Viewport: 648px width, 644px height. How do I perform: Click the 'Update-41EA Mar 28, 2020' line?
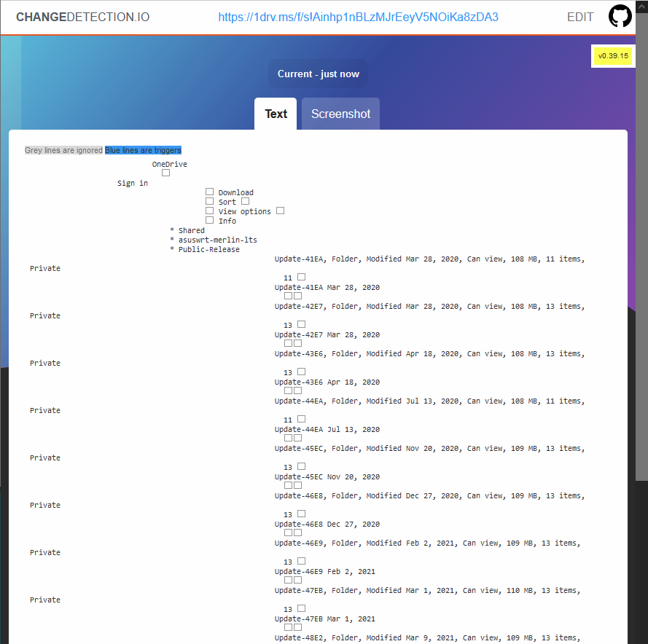327,288
